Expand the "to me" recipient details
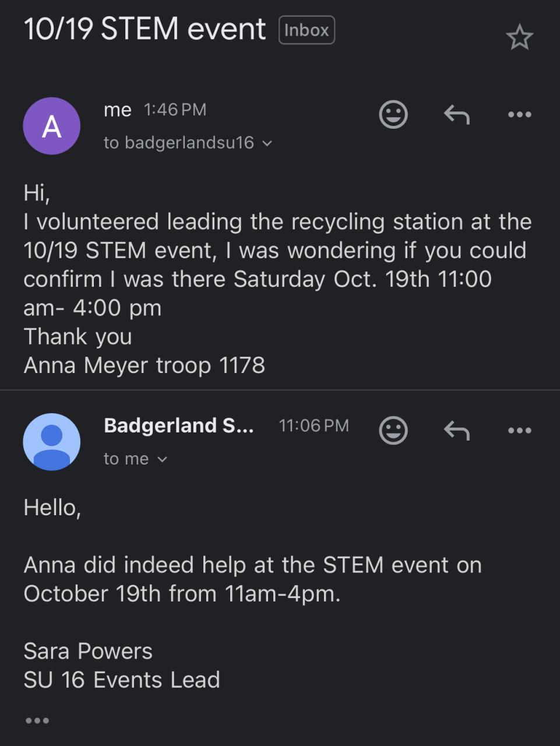Viewport: 560px width, 746px height. click(163, 459)
